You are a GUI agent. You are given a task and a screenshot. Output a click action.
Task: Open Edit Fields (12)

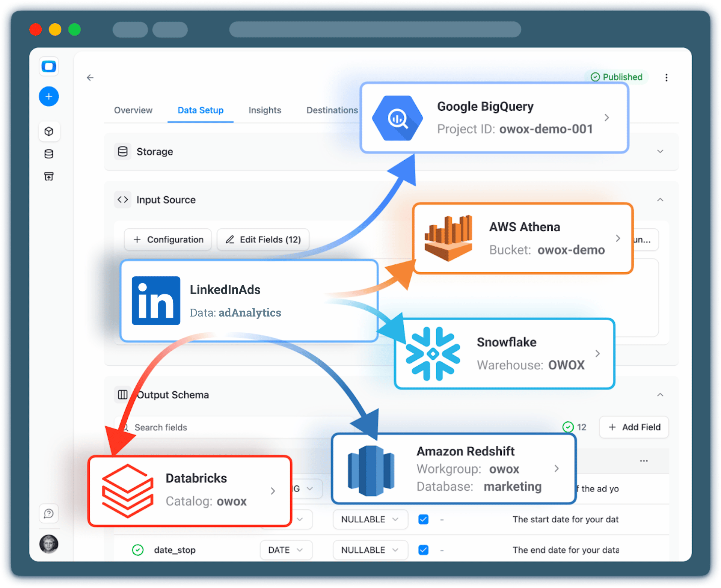click(x=263, y=239)
